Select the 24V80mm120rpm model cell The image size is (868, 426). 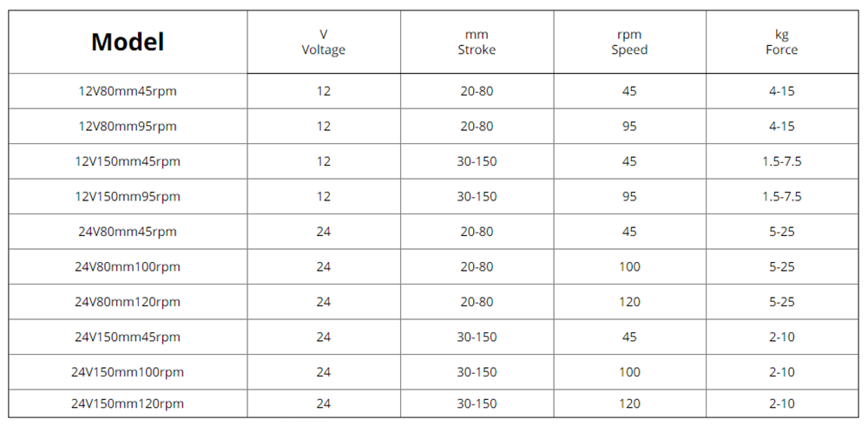coord(128,302)
